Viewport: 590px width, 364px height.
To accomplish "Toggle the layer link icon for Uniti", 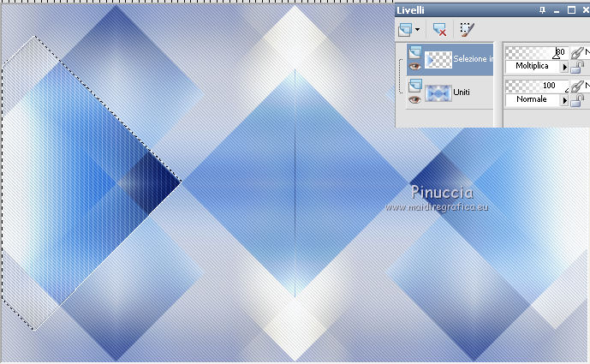I will 577,87.
